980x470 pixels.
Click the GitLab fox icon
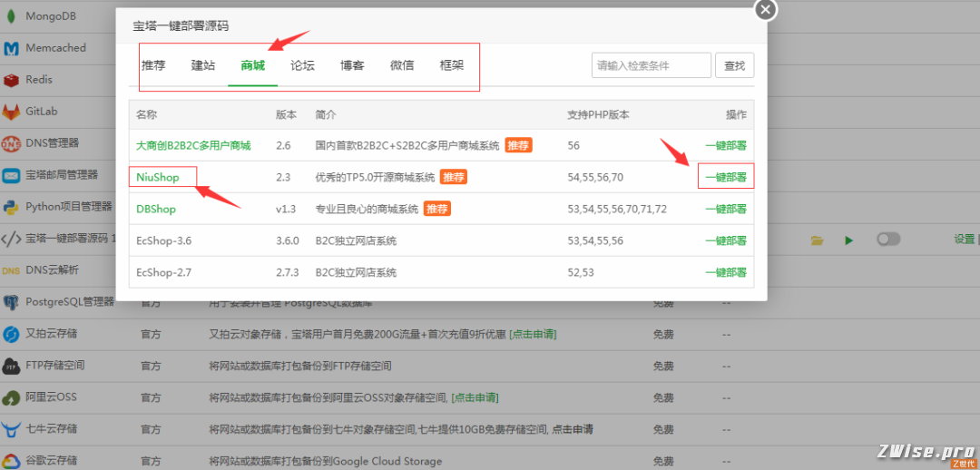click(11, 112)
